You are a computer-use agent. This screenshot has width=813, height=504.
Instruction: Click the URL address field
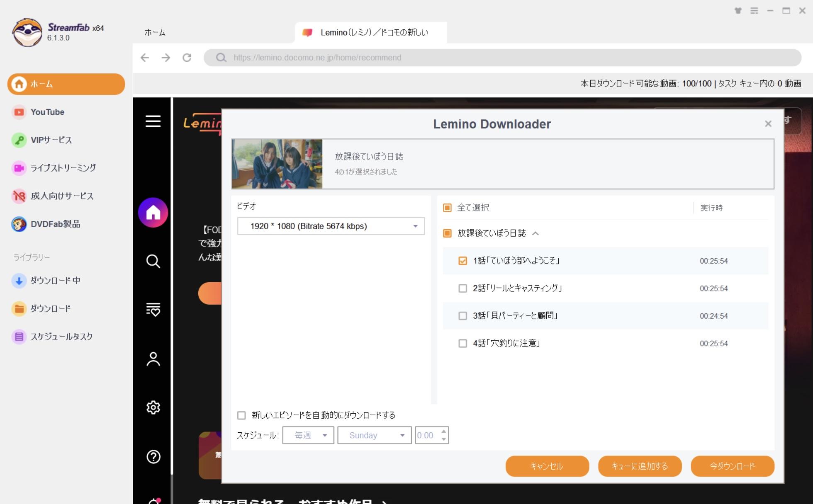[x=502, y=58]
